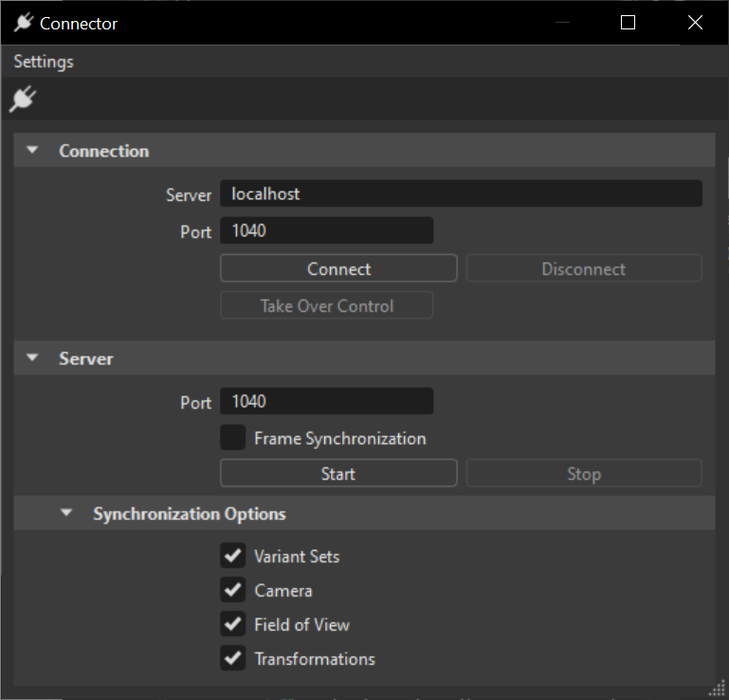This screenshot has height=700, width=729.
Task: Click the Connector title bar plug icon
Action: pyautogui.click(x=23, y=23)
